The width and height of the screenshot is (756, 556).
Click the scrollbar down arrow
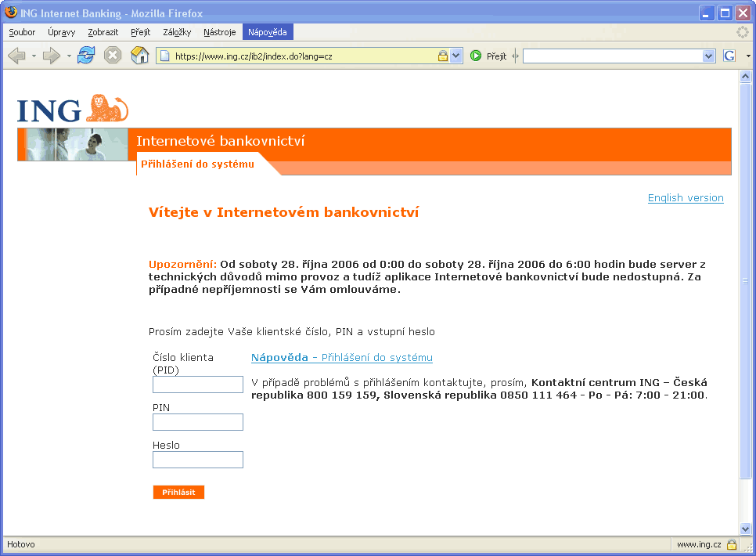coord(745,529)
